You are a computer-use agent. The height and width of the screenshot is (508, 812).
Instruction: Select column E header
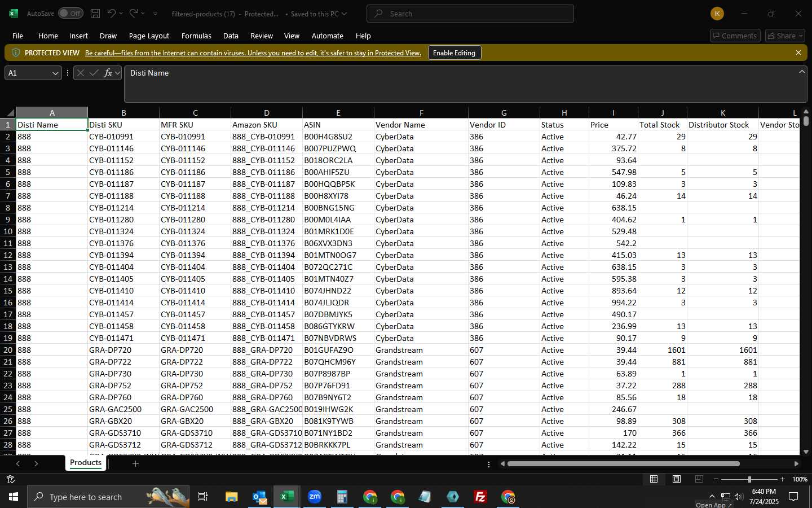[x=338, y=112]
